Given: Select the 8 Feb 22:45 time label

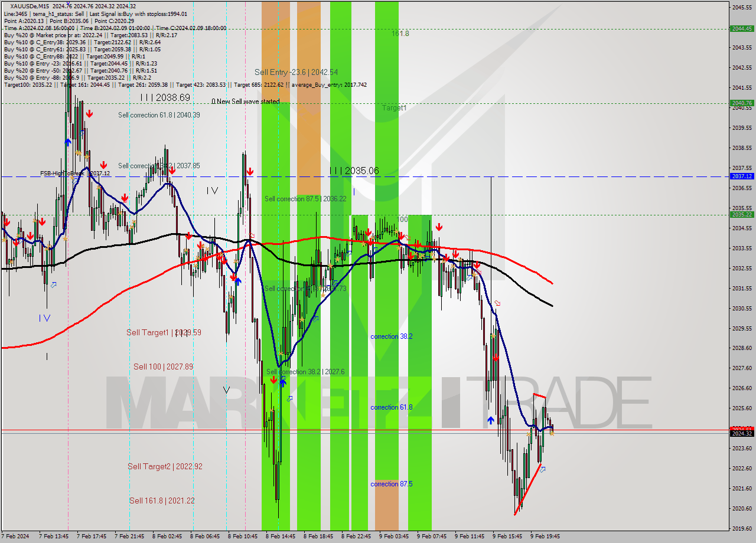Looking at the screenshot, I should [x=356, y=537].
